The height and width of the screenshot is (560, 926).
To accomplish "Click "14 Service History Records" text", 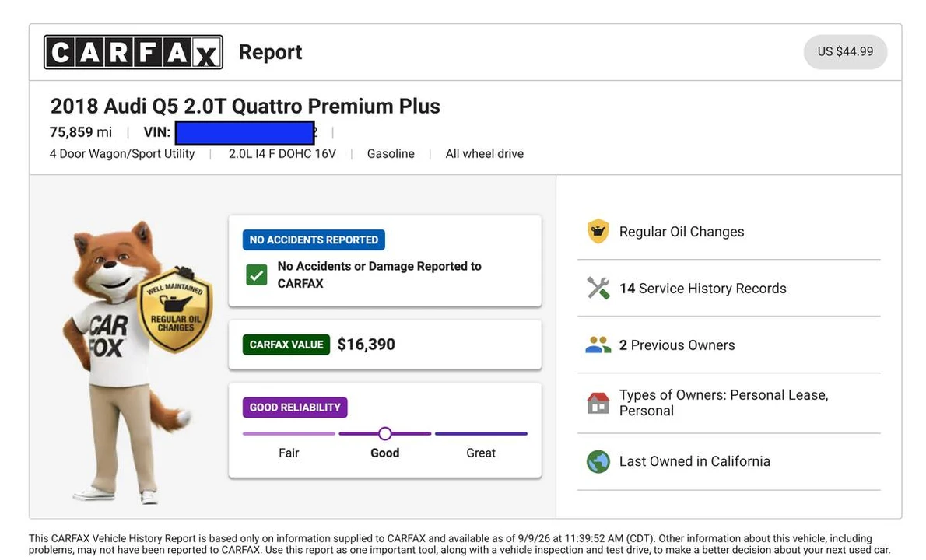I will (x=703, y=289).
